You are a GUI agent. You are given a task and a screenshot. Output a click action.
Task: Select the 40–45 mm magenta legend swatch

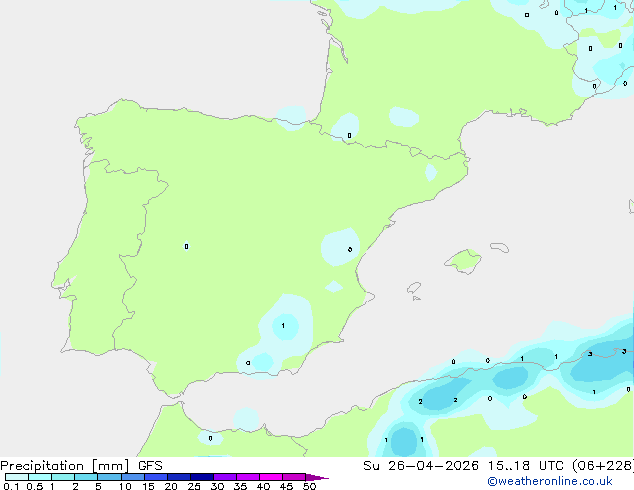point(271,477)
